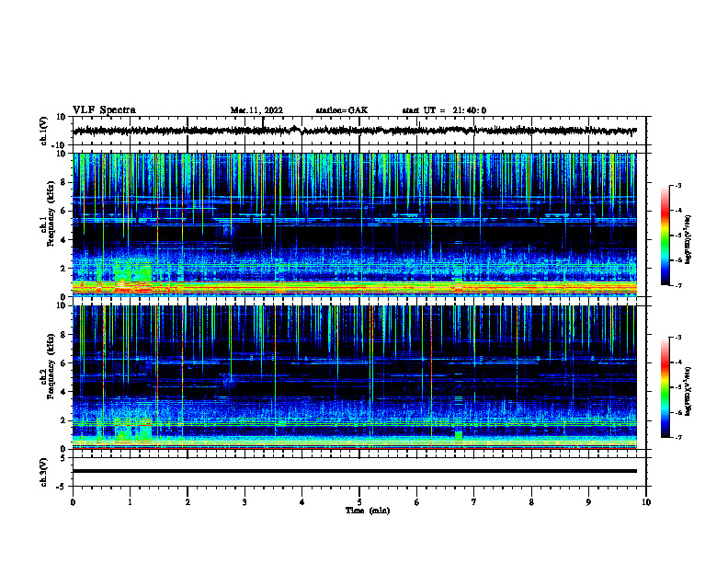Click the "-4" label on ch.2 colorbar
This screenshot has height=563, width=728.
[678, 362]
